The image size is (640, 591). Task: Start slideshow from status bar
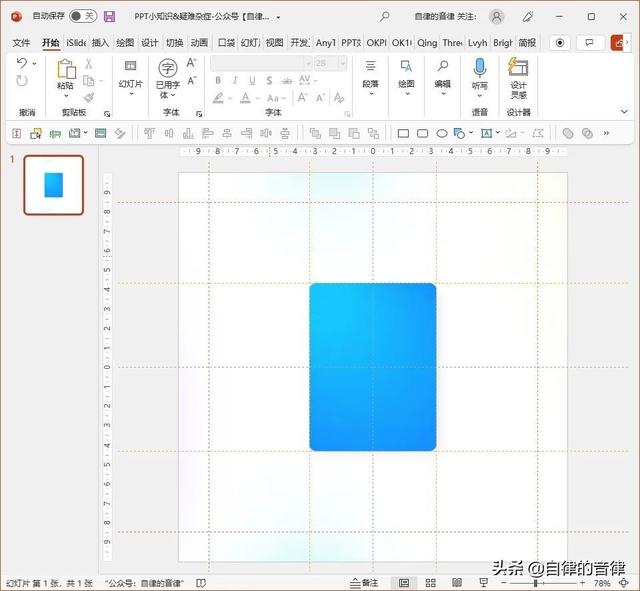[484, 583]
